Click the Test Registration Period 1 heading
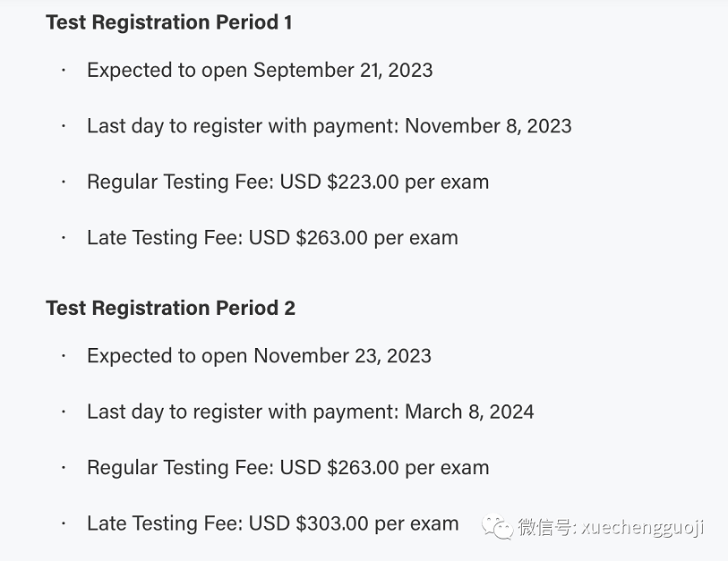Screen dimensions: 728x561 pos(169,22)
